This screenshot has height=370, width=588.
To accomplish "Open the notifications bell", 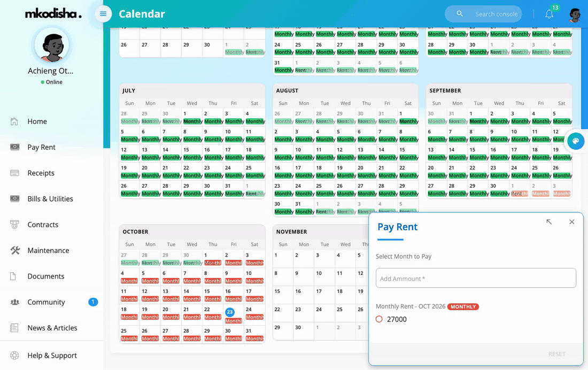I will 549,14.
